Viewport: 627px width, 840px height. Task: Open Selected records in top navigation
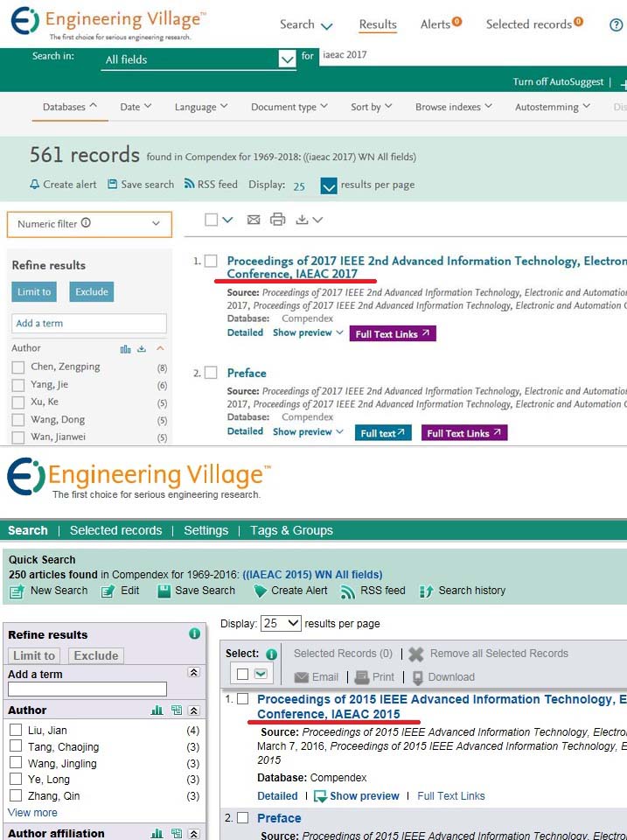click(534, 24)
